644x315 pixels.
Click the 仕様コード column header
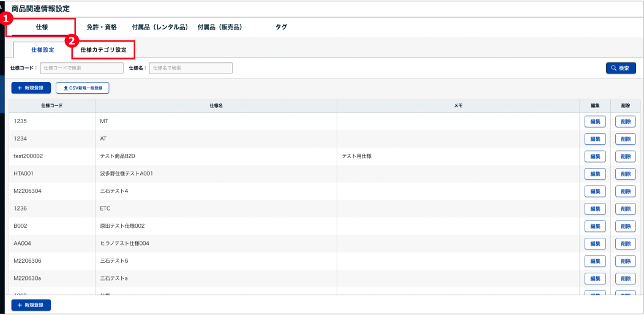pos(52,105)
